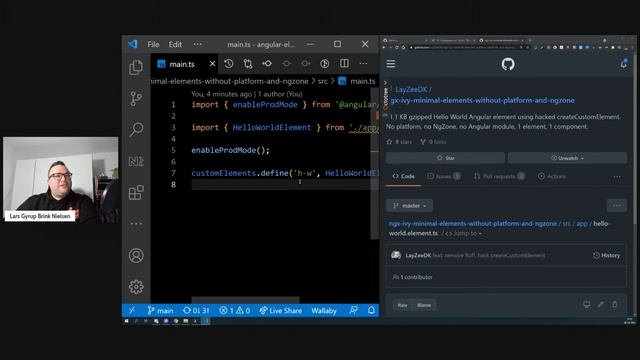Viewport: 640px width, 360px height.
Task: Open the Source Control view
Action: coord(136,98)
